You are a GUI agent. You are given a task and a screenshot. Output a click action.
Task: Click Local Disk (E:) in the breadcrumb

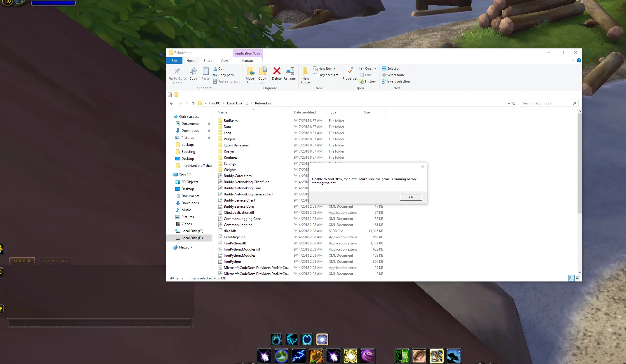pos(238,103)
